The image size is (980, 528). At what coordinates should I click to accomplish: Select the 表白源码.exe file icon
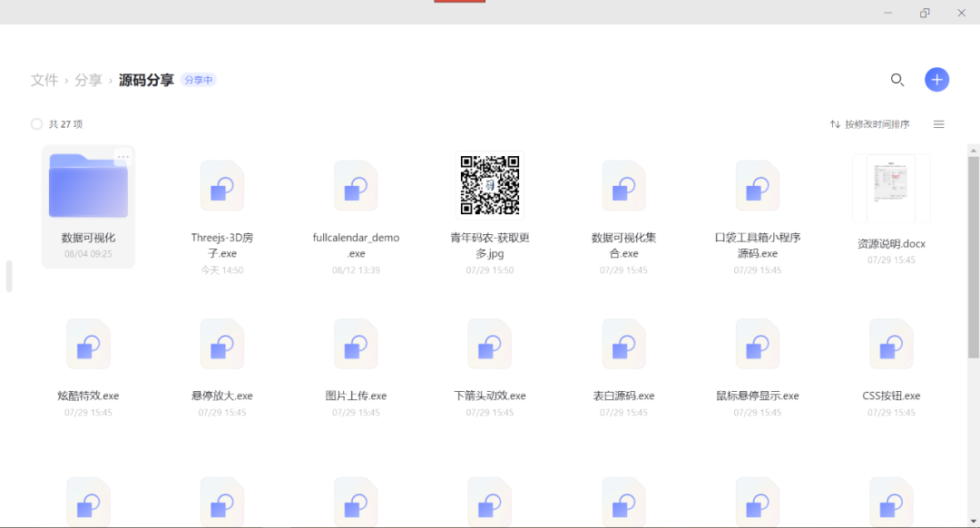click(x=623, y=345)
